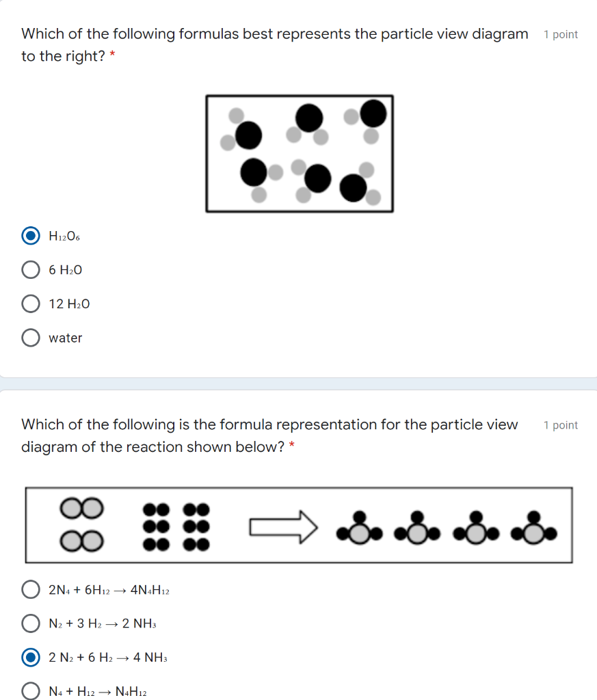Image resolution: width=597 pixels, height=700 pixels.
Task: Pick the N₄ + H₁₂ → N₄H₁₂ option
Action: click(x=30, y=691)
